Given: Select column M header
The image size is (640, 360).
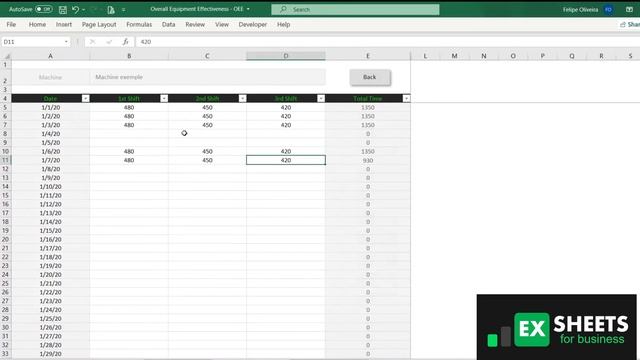Looking at the screenshot, I should click(454, 56).
